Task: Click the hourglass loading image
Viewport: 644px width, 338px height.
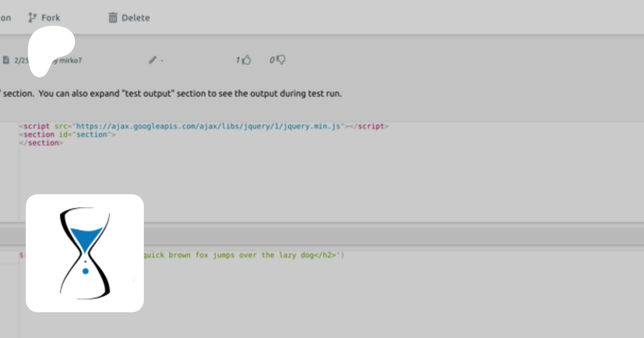Action: tap(85, 253)
